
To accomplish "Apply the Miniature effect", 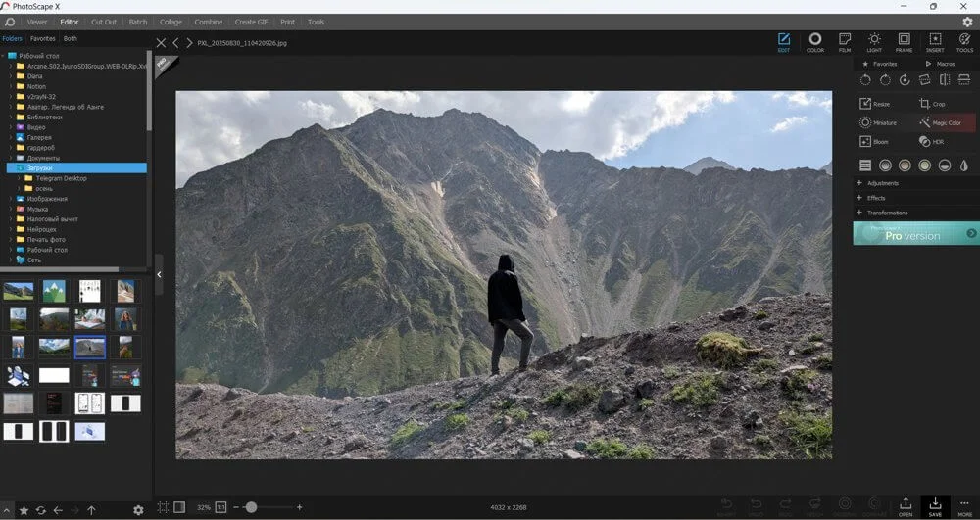I will pyautogui.click(x=877, y=123).
